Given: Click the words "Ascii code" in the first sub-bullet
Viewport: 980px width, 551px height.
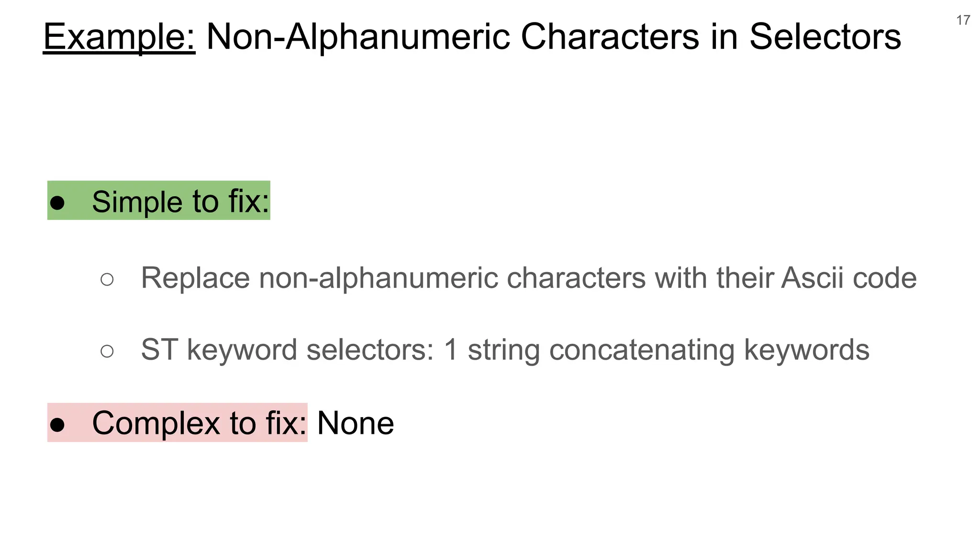Looking at the screenshot, I should (848, 277).
